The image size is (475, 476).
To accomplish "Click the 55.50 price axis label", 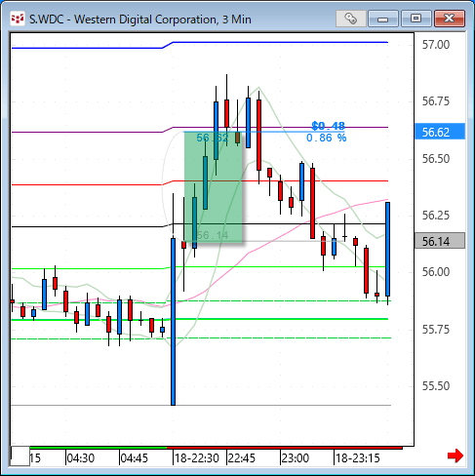I will pos(436,386).
